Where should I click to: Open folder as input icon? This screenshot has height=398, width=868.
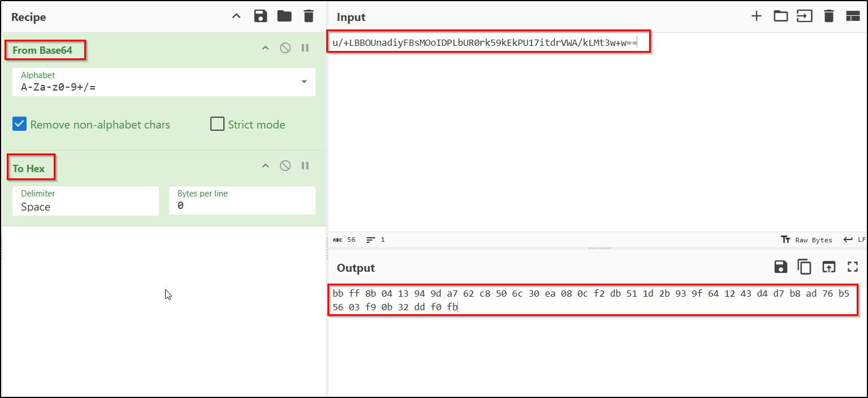tap(781, 16)
